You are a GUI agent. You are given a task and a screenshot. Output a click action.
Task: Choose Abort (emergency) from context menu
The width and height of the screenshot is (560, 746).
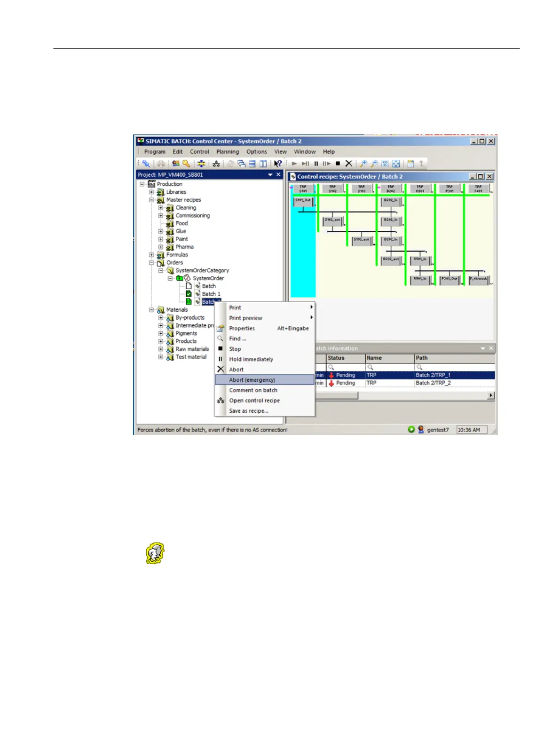[265, 380]
